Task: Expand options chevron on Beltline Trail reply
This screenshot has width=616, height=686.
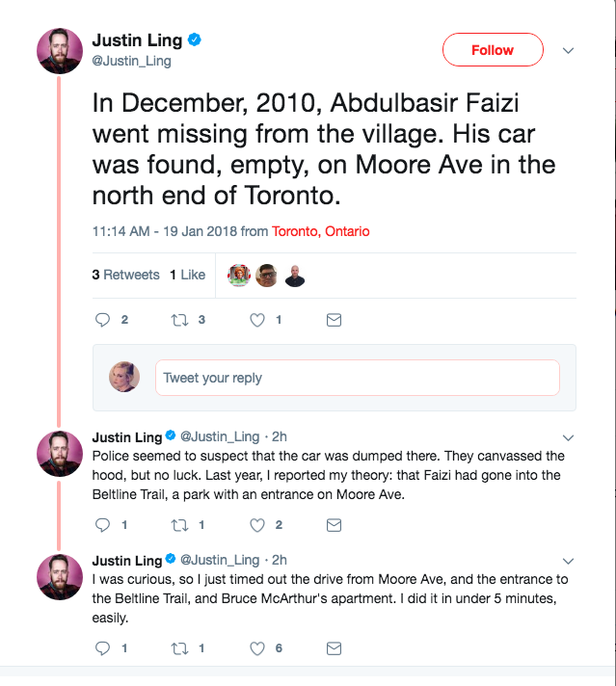Action: pyautogui.click(x=569, y=436)
